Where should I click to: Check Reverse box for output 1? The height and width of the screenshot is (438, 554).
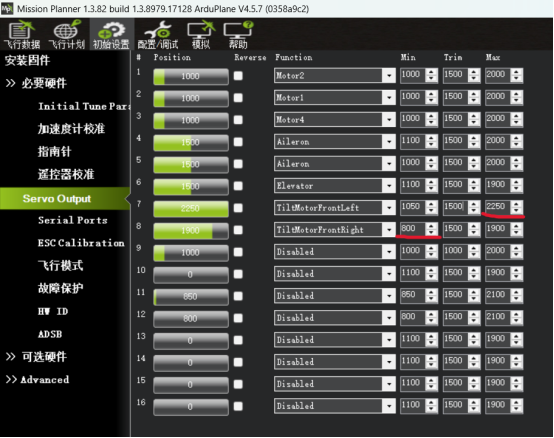(x=238, y=76)
